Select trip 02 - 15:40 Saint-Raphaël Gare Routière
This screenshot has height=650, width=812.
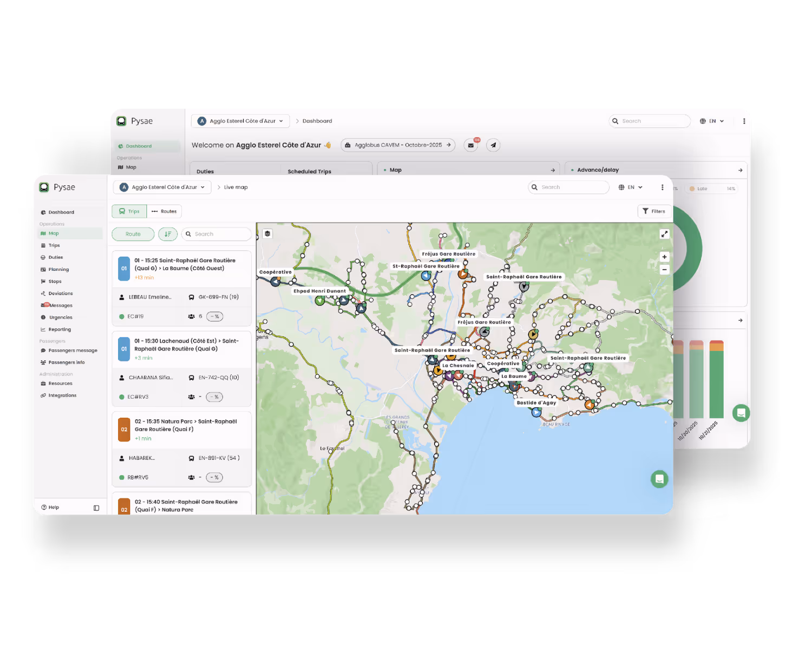[182, 504]
